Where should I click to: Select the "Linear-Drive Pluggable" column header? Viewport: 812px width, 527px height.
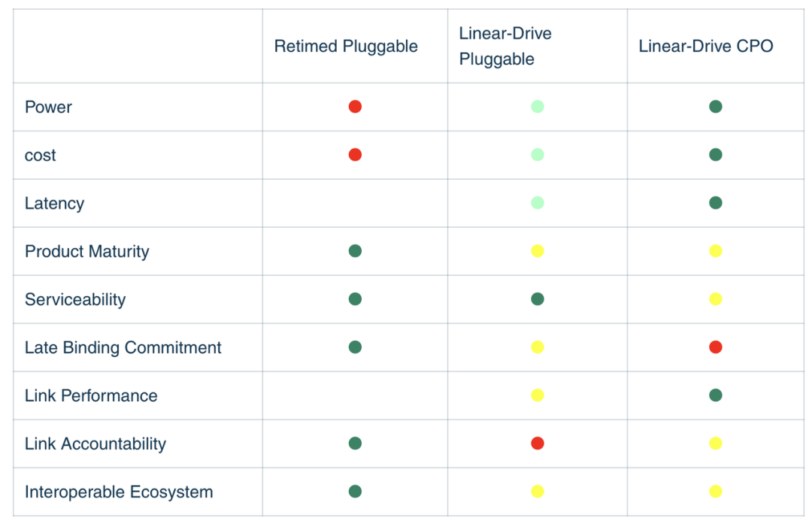505,47
